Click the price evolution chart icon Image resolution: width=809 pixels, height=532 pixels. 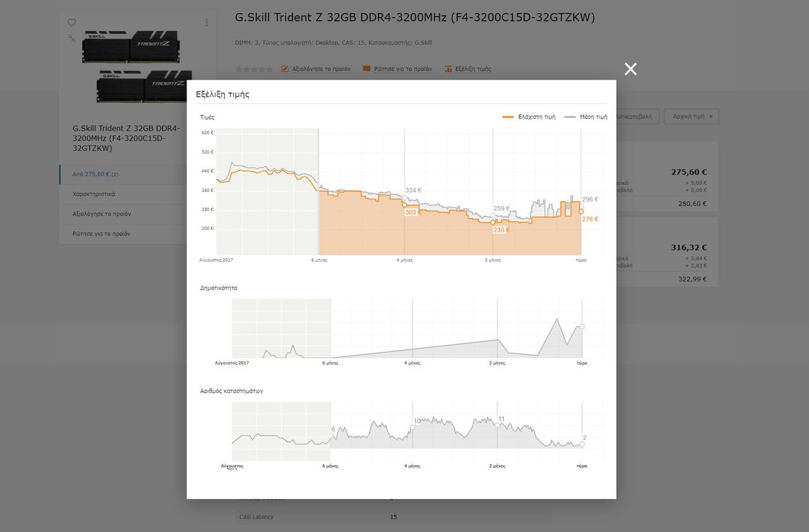tap(448, 69)
